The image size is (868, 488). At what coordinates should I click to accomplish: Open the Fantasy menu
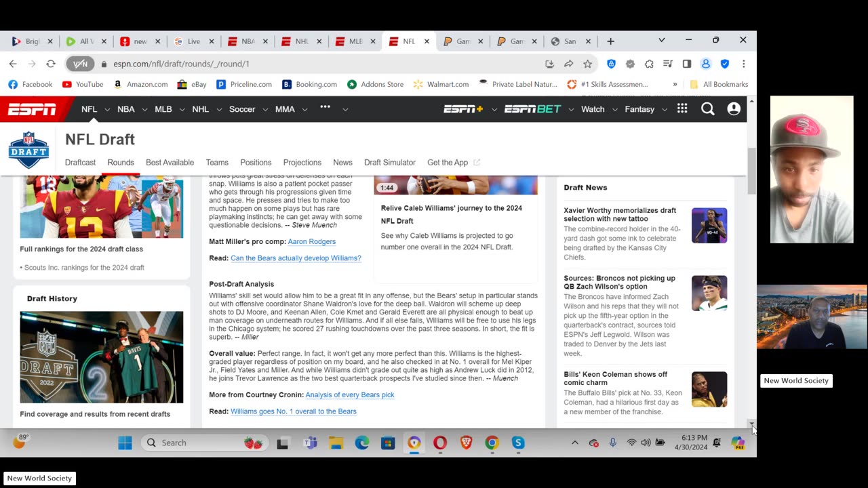[639, 109]
